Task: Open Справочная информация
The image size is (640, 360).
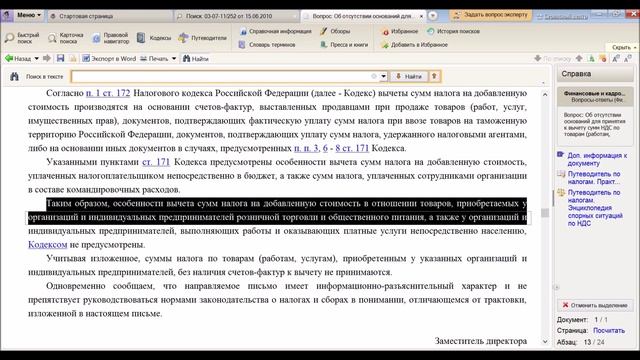Action: coord(276,31)
